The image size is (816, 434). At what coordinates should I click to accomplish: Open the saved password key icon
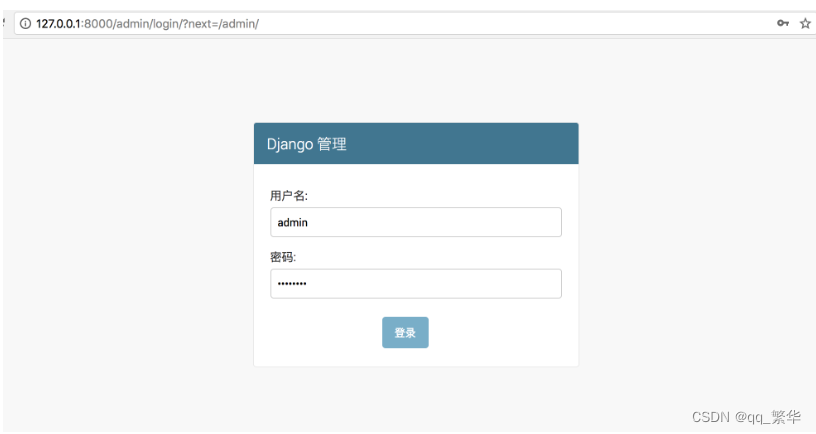point(783,23)
